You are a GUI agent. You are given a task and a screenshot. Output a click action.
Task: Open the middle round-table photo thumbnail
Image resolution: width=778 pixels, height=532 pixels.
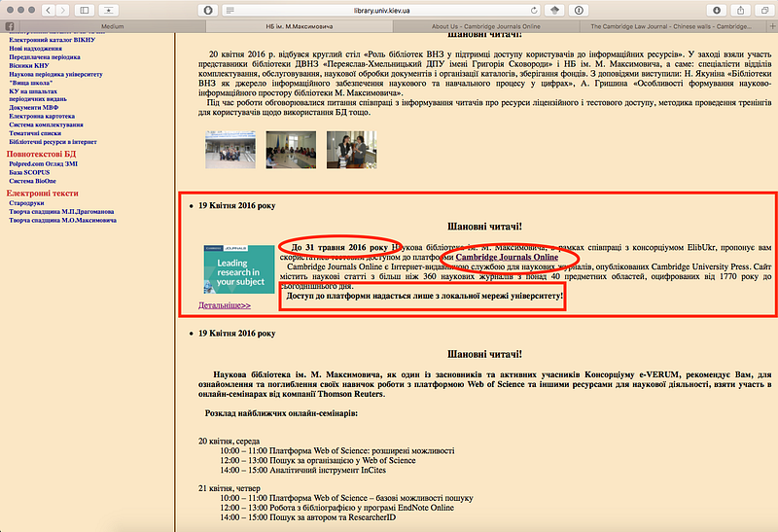coord(291,150)
